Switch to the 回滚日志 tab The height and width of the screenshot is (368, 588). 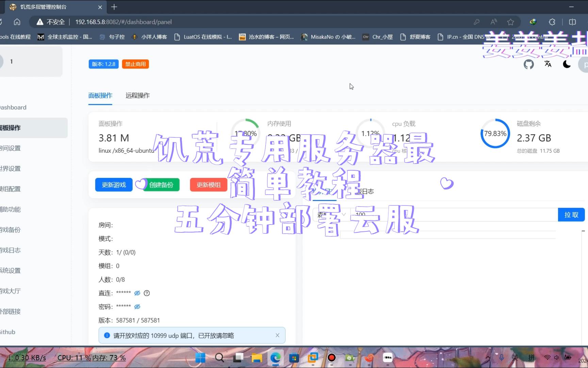[363, 191]
